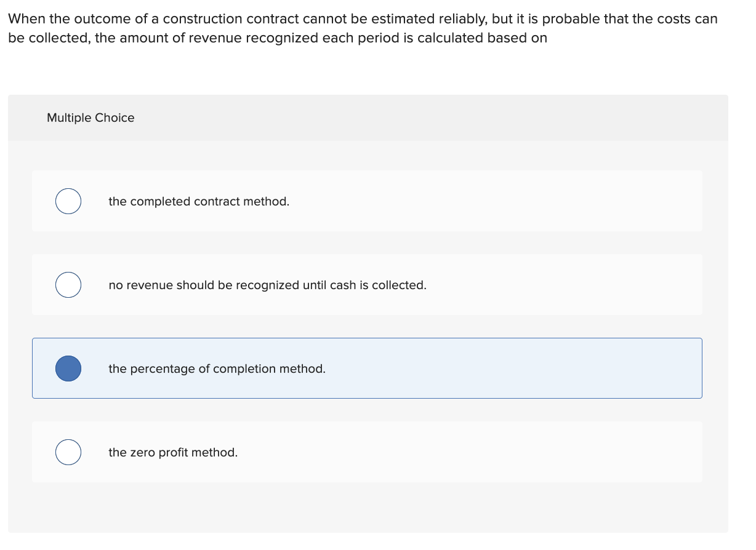
Task: Click the filled percentage of completion radio button
Action: 68,369
